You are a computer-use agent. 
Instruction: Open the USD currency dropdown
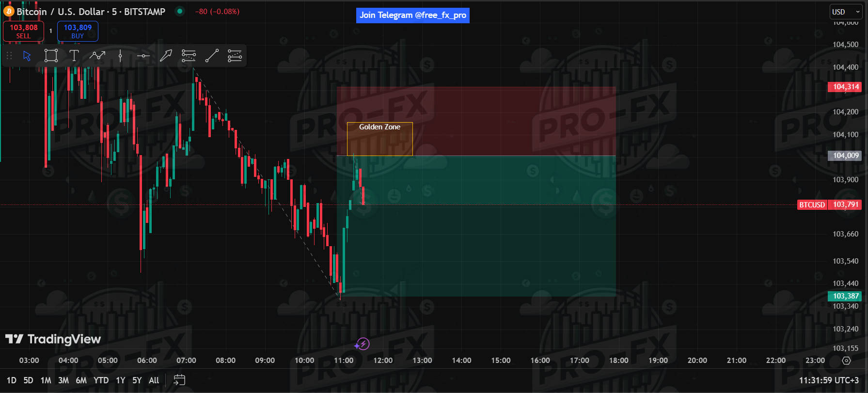click(846, 12)
